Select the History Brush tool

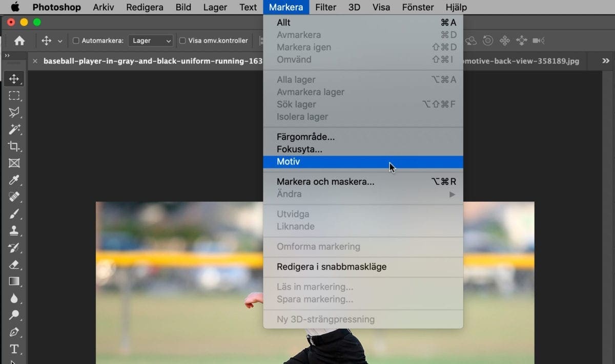14,248
